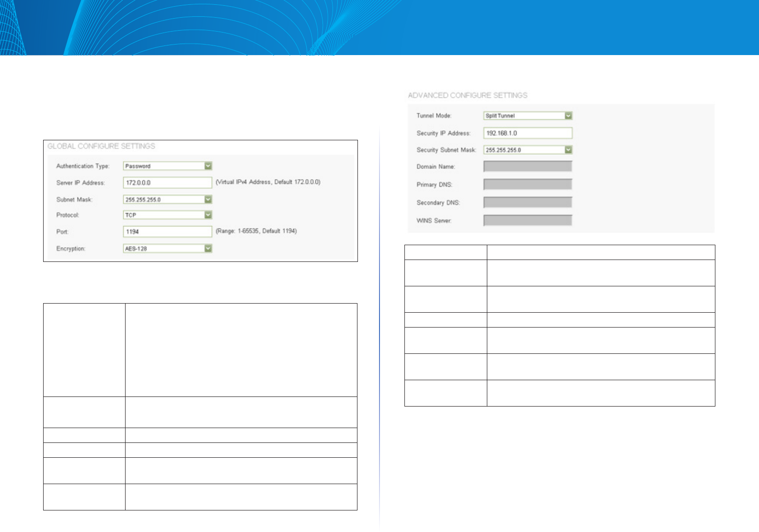Click the GLOBAL CONFIGURE SETTINGS heading
759x532 pixels.
(x=101, y=146)
